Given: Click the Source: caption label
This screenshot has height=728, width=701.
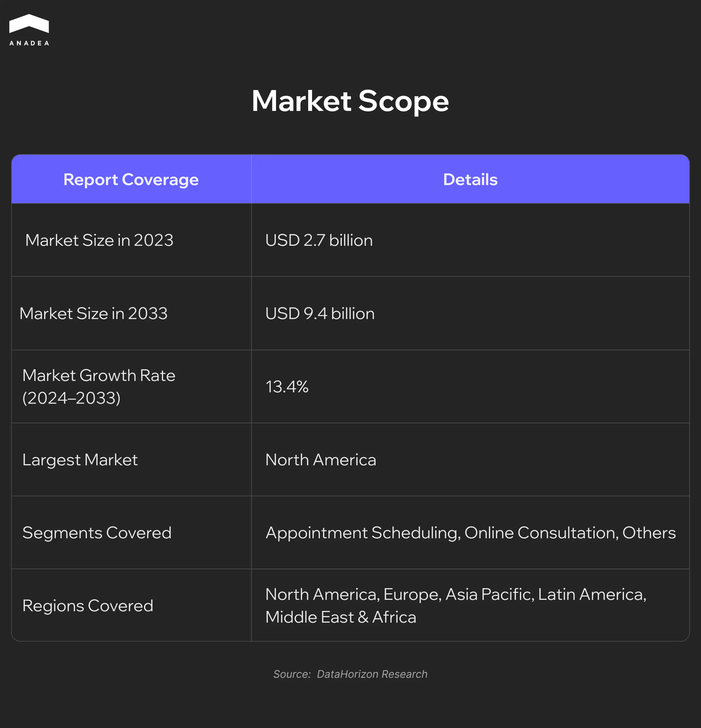Looking at the screenshot, I should click(292, 674).
